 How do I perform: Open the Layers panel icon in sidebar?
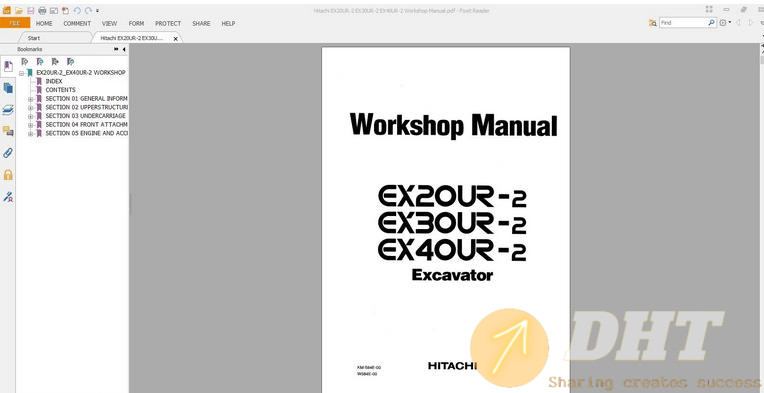(x=8, y=110)
